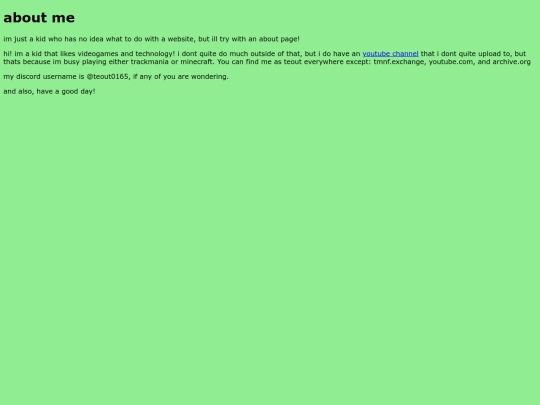540x405 pixels.
Task: Click the word 'everywhere' in the paragraph
Action: [x=321, y=62]
